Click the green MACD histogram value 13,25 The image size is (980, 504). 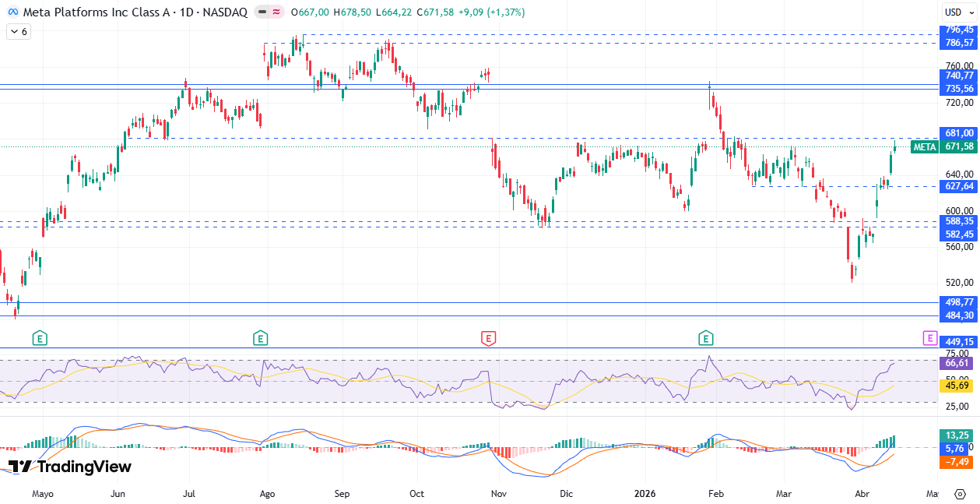pyautogui.click(x=957, y=435)
